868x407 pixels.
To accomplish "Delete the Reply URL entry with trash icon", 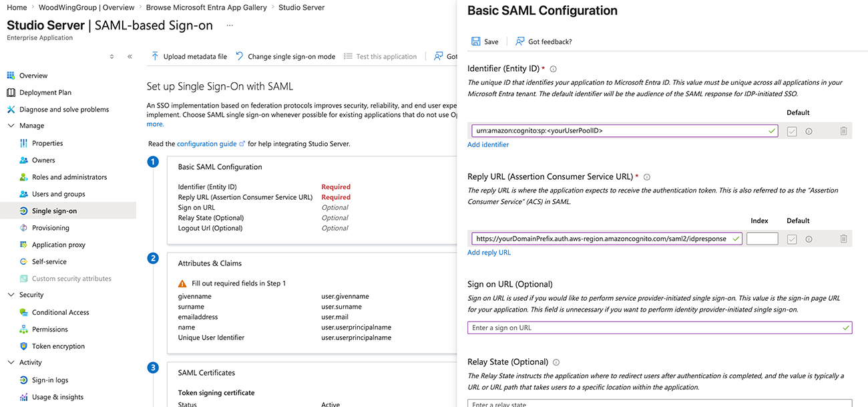I will (x=843, y=239).
